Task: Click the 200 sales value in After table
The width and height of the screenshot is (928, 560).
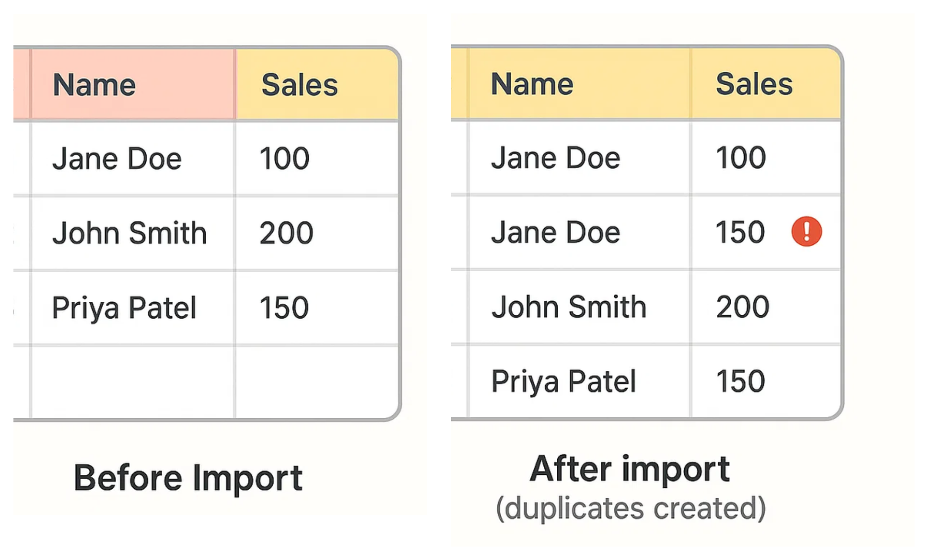Action: (x=742, y=307)
